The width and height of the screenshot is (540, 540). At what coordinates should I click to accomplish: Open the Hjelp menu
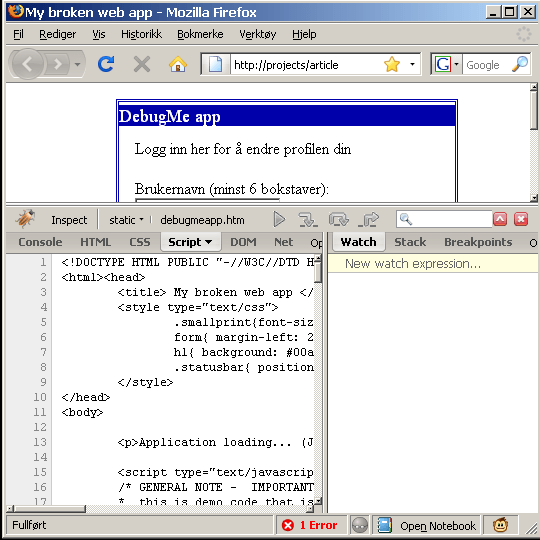(304, 34)
